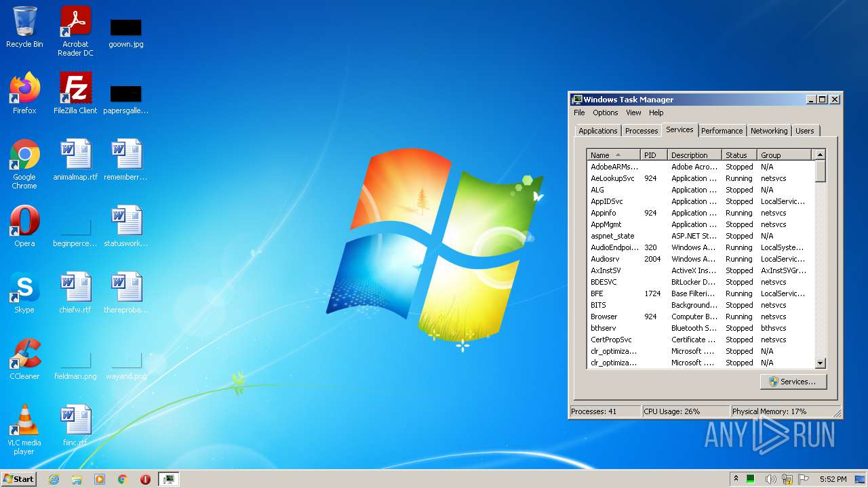
Task: Switch to the Processes tab
Action: pos(642,131)
